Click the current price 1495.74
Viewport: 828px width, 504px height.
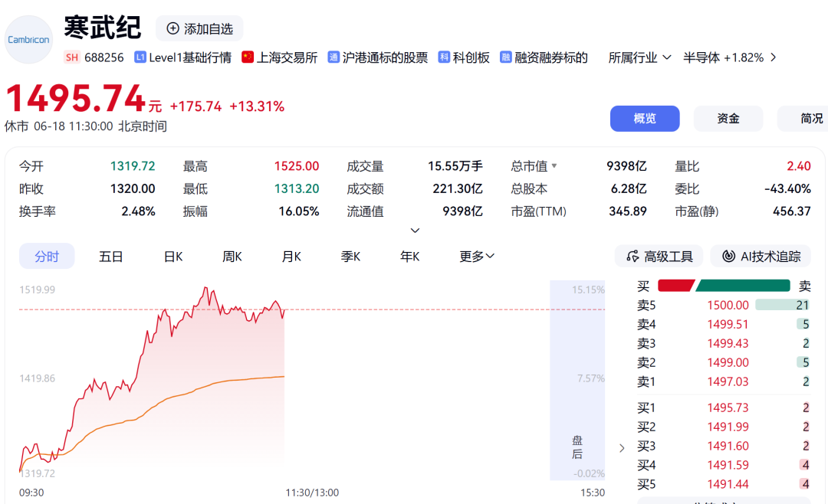click(x=75, y=98)
